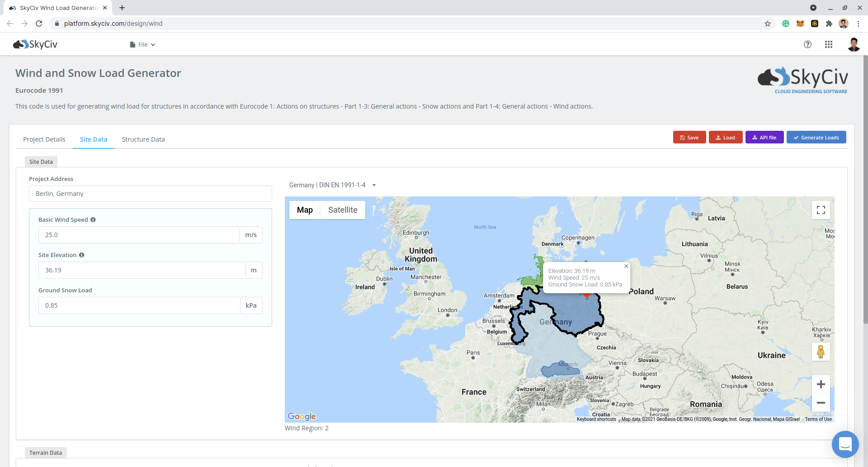Image resolution: width=868 pixels, height=467 pixels.
Task: Select the Street View pegman icon
Action: 821,352
